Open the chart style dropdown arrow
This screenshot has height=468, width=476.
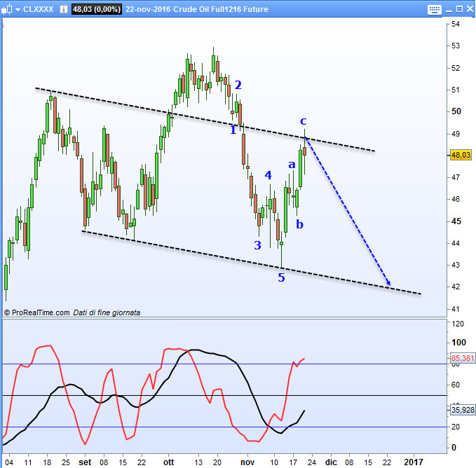click(x=18, y=10)
